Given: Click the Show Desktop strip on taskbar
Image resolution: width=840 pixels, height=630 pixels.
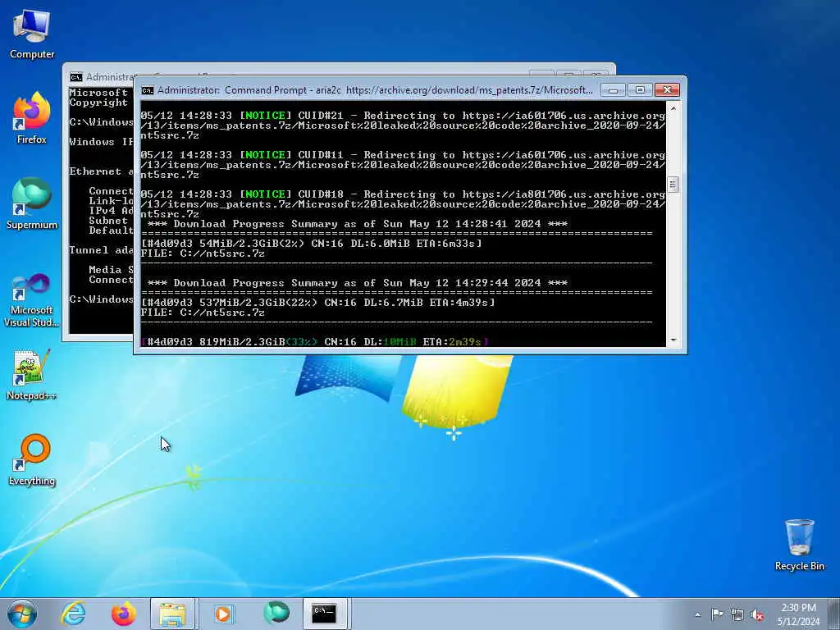Looking at the screenshot, I should coord(834,614).
